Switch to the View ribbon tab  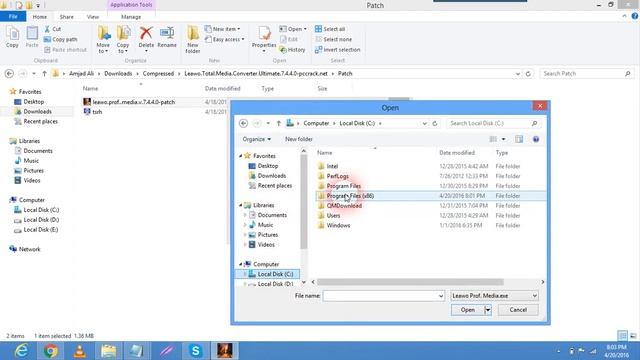click(93, 17)
